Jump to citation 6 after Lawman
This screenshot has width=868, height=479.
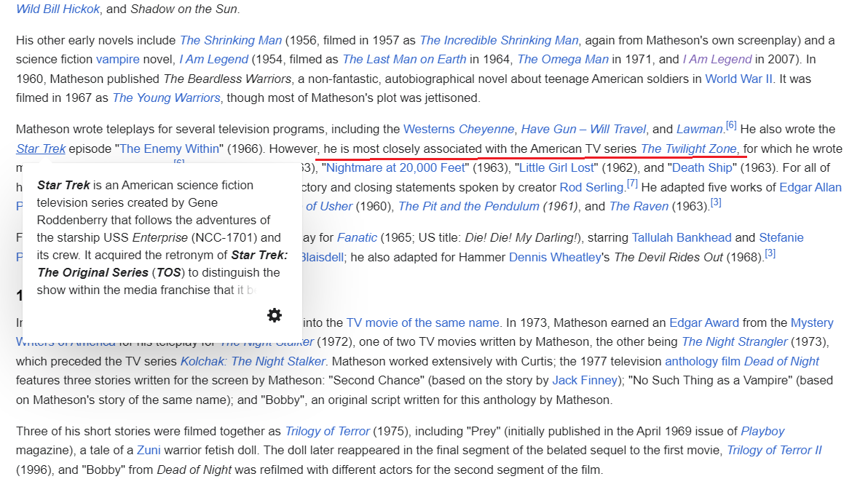(731, 125)
